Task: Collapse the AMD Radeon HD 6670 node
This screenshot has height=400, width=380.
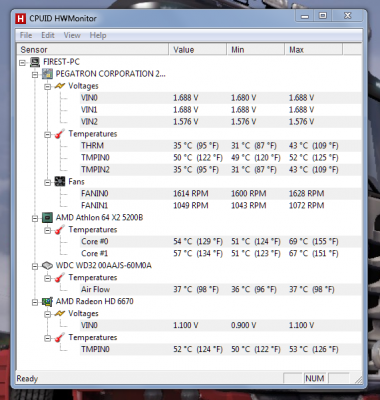Action: 35,302
